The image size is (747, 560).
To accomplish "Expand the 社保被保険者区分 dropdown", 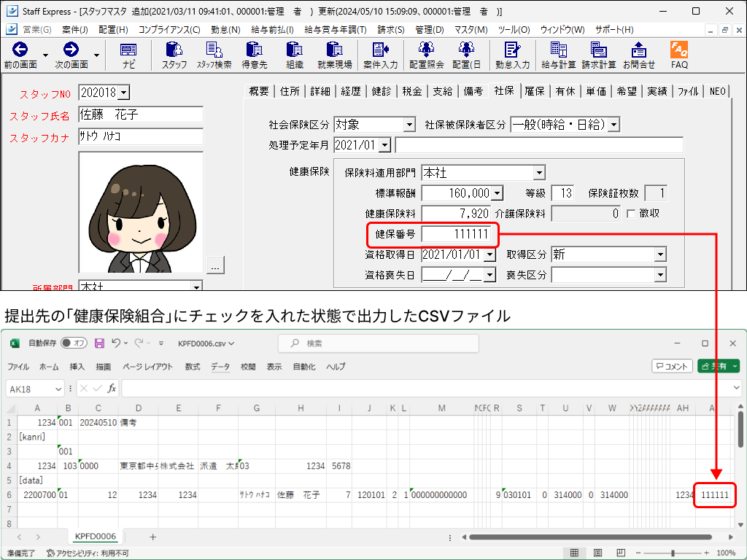I will coord(614,125).
